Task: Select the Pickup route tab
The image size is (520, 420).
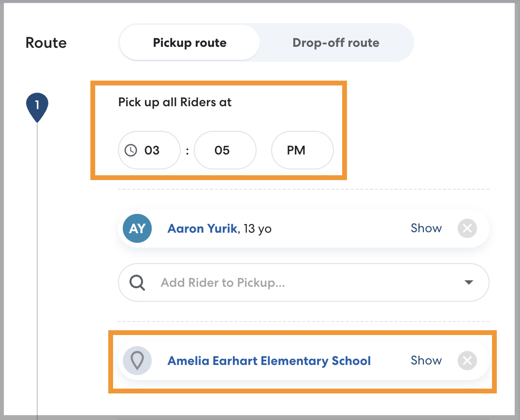Action: coord(189,42)
